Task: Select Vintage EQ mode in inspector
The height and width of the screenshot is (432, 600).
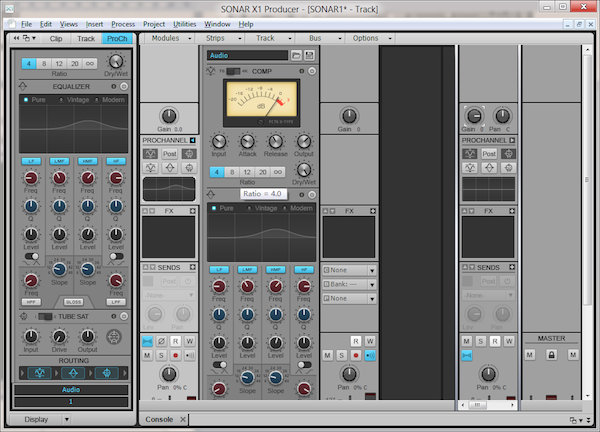Action: (75, 100)
